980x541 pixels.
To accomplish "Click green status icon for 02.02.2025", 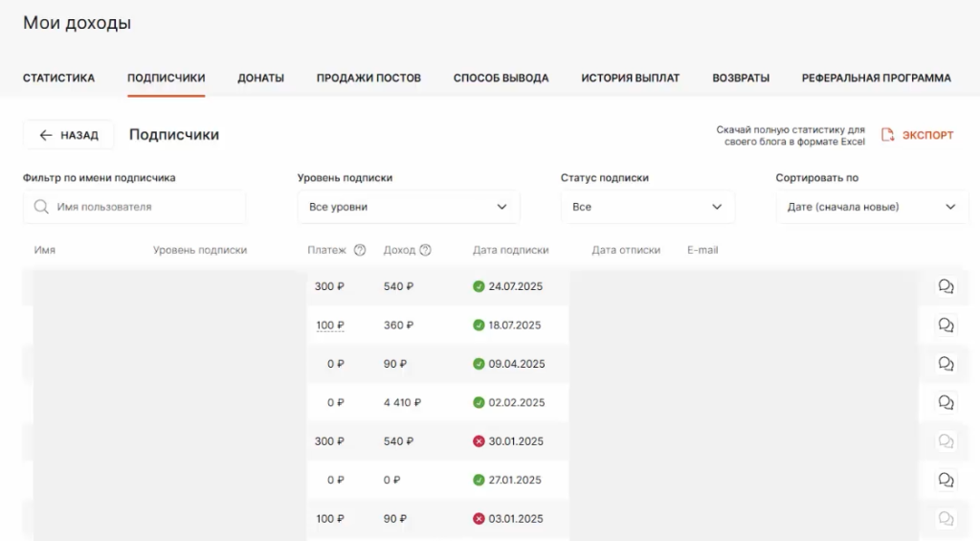I will tap(479, 403).
